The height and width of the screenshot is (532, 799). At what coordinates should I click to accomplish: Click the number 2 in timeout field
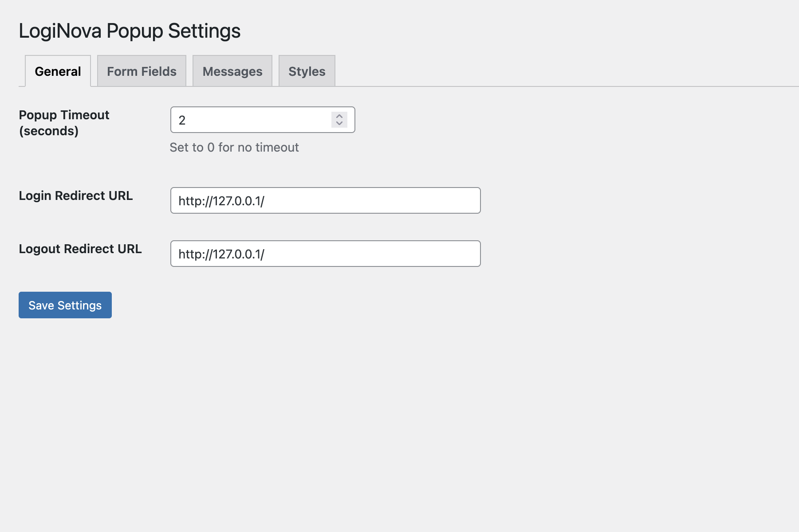tap(182, 120)
